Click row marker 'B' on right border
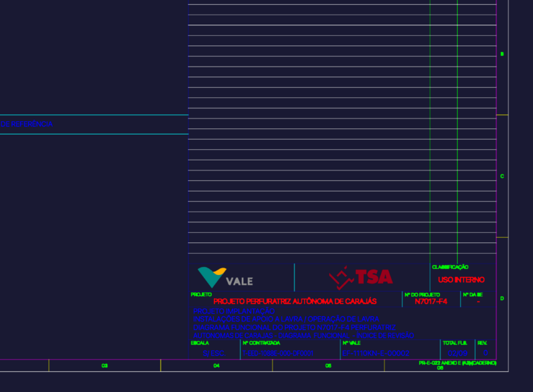The image size is (533, 392). [502, 54]
